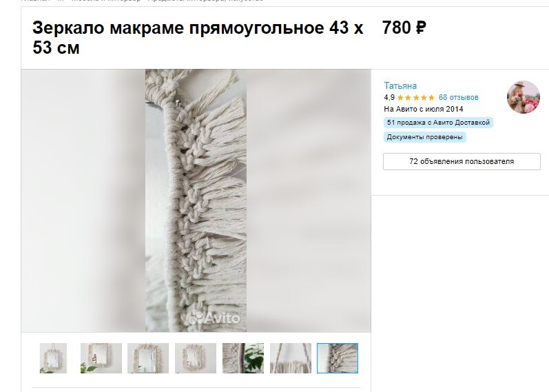Select first thumbnail with narrow hanging mirror
This screenshot has height=392, width=549.
[53, 358]
